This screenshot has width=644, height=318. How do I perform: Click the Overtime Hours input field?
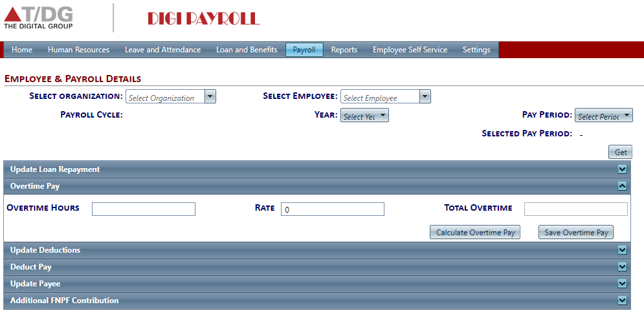click(143, 209)
